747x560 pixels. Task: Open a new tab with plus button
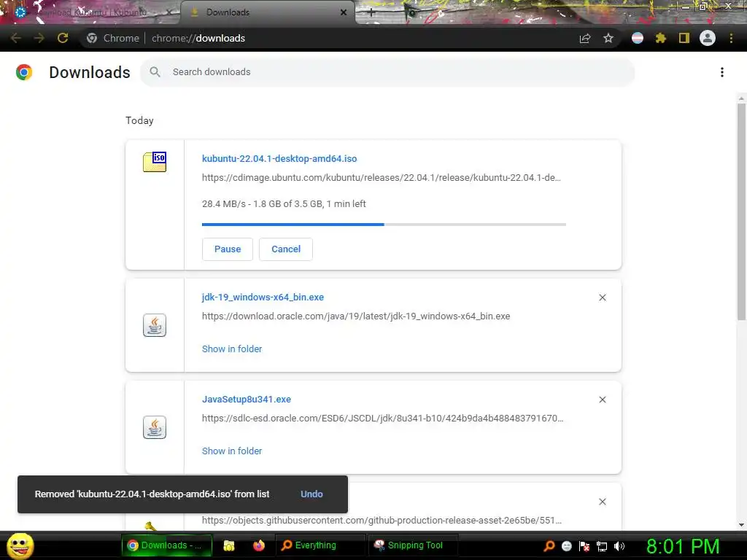pyautogui.click(x=371, y=13)
